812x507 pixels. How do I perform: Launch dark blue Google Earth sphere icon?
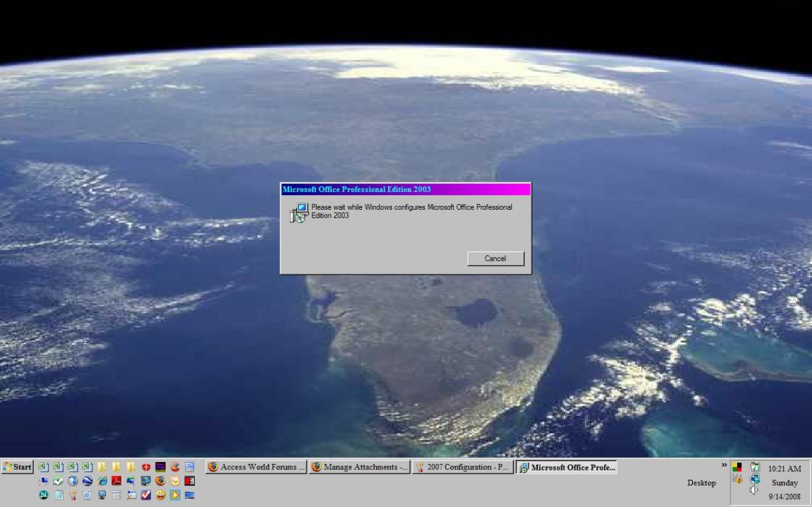coord(87,481)
